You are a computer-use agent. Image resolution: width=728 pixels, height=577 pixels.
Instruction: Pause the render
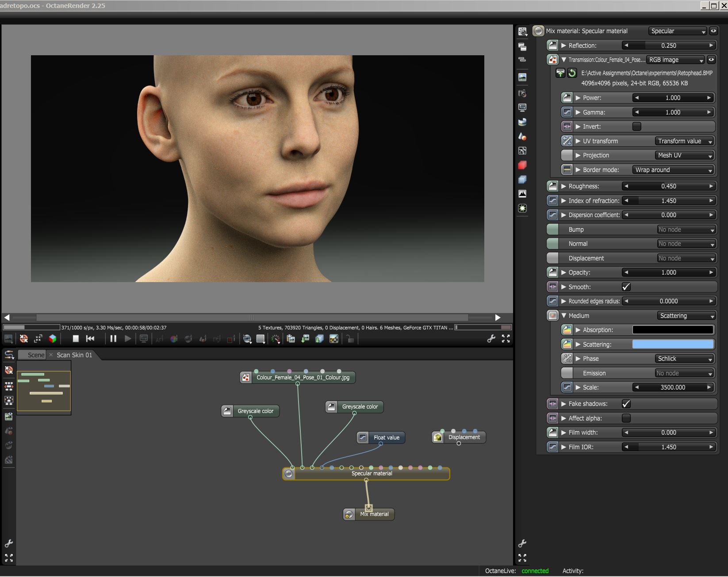tap(113, 339)
